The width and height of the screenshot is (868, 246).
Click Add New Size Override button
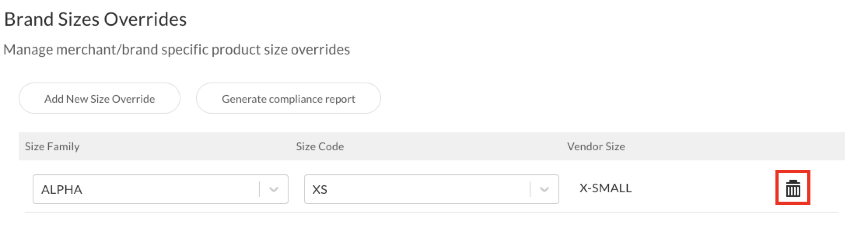[100, 98]
